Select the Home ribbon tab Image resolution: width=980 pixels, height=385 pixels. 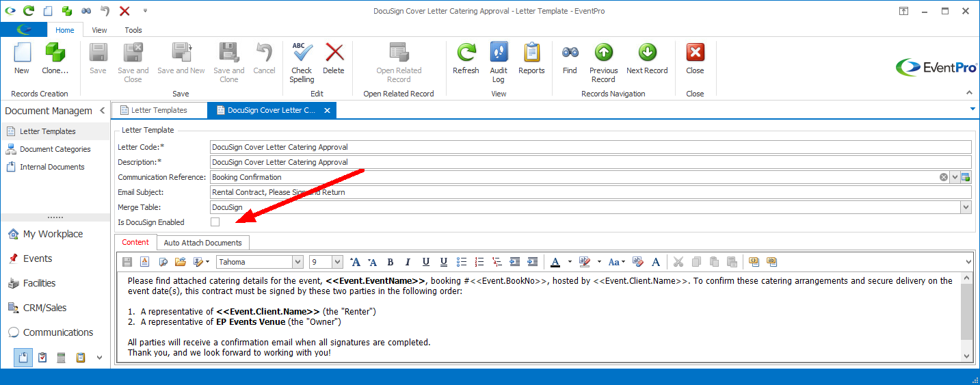(65, 30)
